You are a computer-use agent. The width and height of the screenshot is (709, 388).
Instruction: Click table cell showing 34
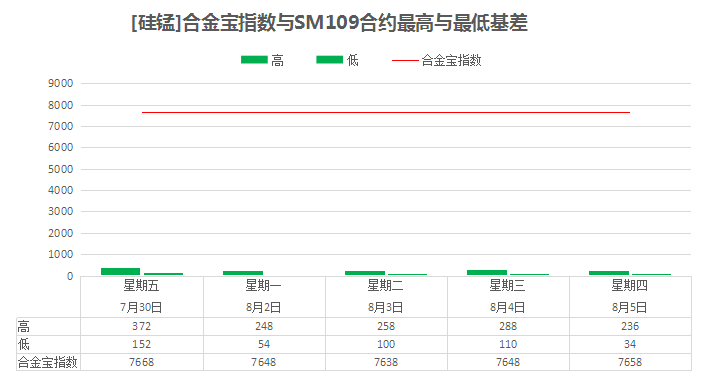[x=630, y=344]
